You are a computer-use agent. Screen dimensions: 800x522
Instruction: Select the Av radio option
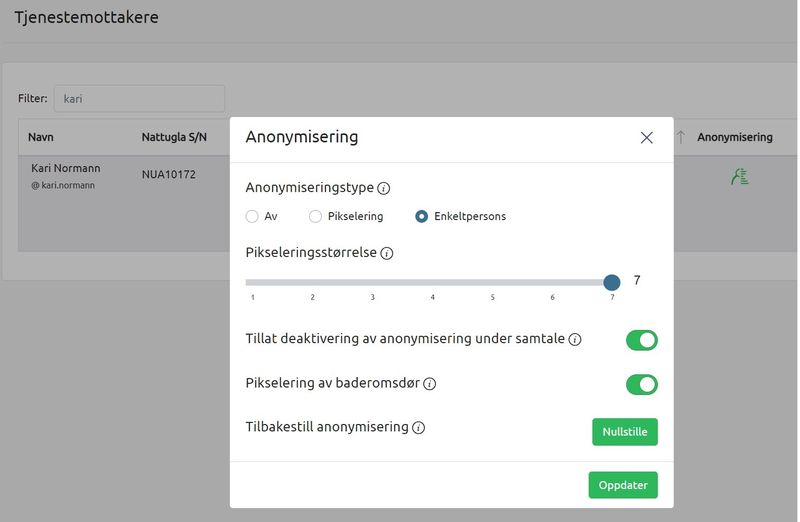tap(253, 216)
